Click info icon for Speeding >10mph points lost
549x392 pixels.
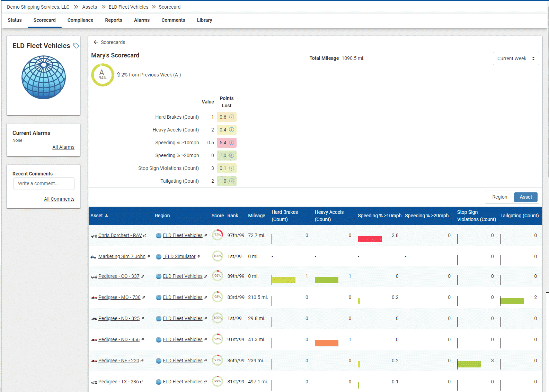[x=232, y=143]
